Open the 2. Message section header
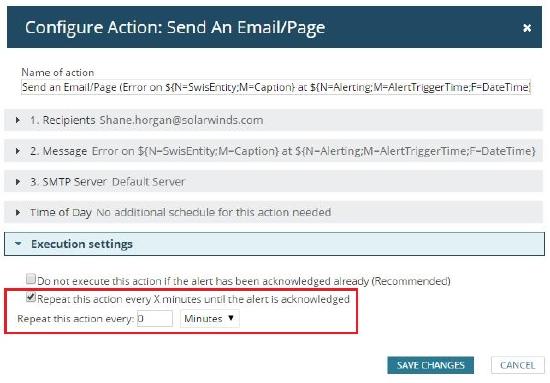This screenshot has width=550, height=383. coord(273,151)
